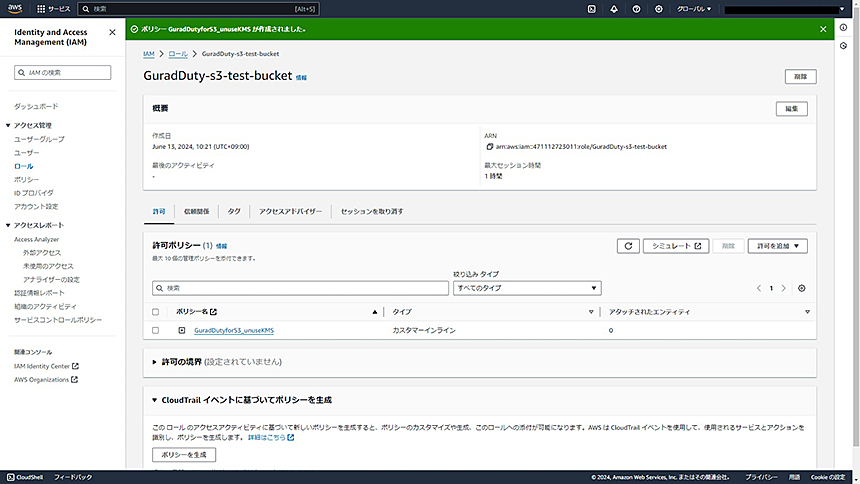Screen dimensions: 860x484
Task: Switch to the permissions tab
Action: (159, 211)
